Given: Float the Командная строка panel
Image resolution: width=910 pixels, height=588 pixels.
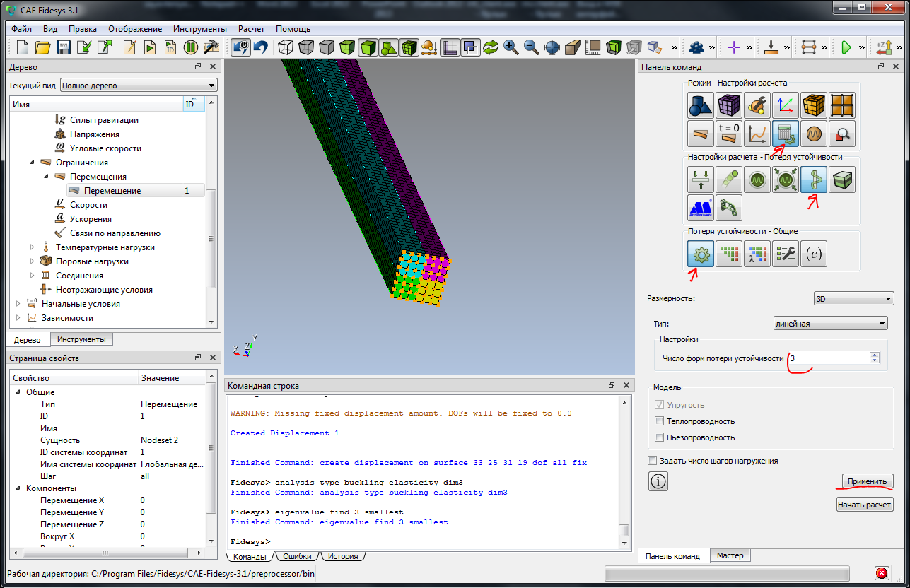Looking at the screenshot, I should click(612, 386).
